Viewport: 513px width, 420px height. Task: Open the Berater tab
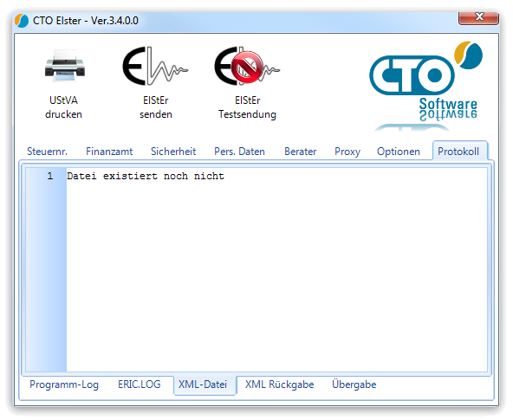click(301, 152)
